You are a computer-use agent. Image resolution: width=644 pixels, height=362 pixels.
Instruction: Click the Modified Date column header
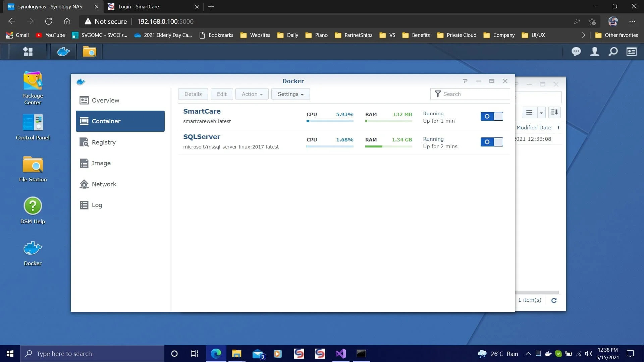(x=534, y=128)
